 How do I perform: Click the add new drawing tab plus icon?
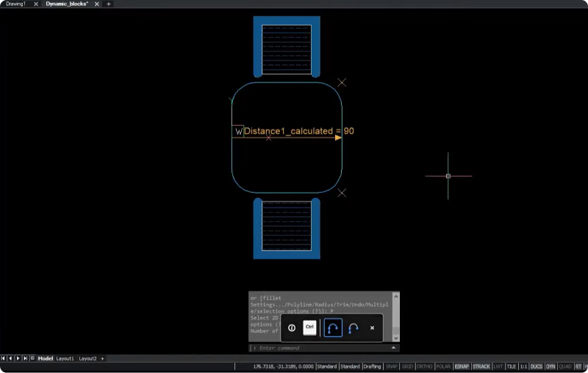(x=109, y=4)
